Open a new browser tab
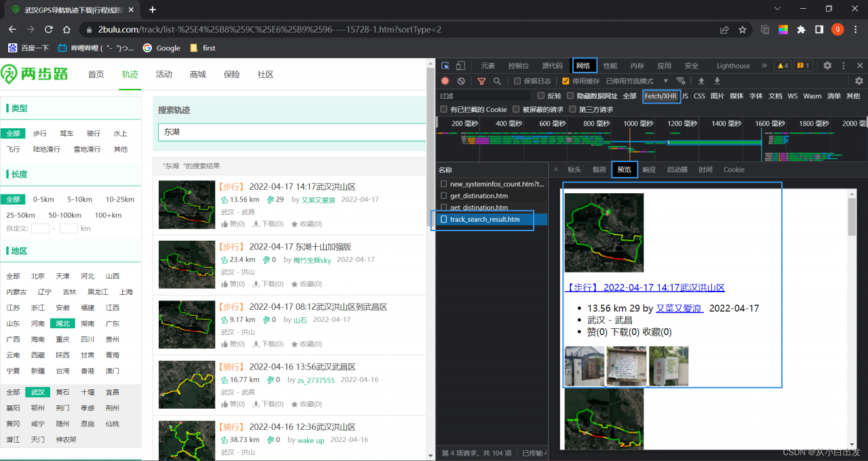Viewport: 868px width, 461px height. point(153,9)
